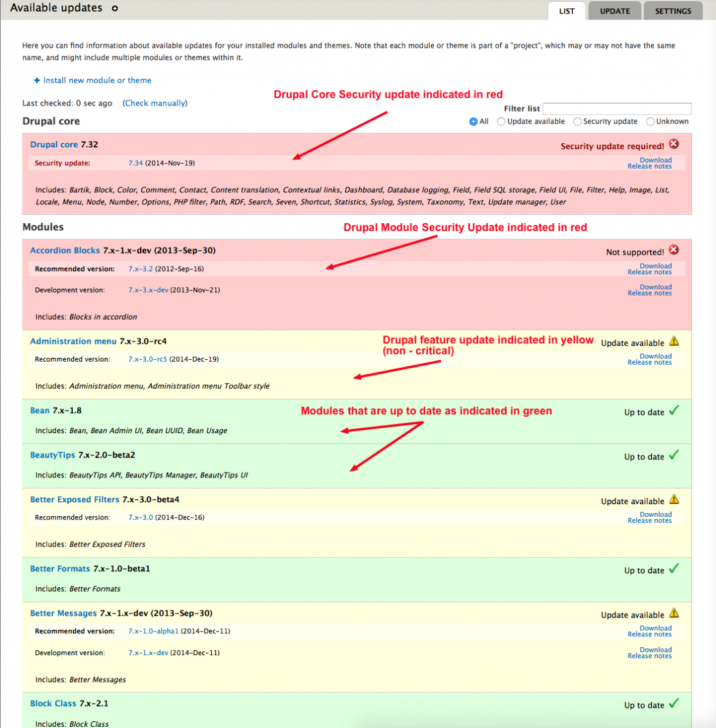Open the 7.34 security update version link
This screenshot has height=728, width=716.
click(x=135, y=163)
